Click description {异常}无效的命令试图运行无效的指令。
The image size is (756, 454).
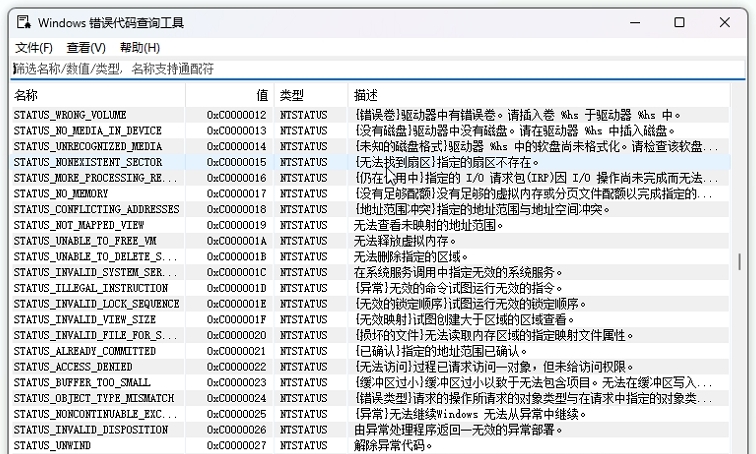point(459,288)
